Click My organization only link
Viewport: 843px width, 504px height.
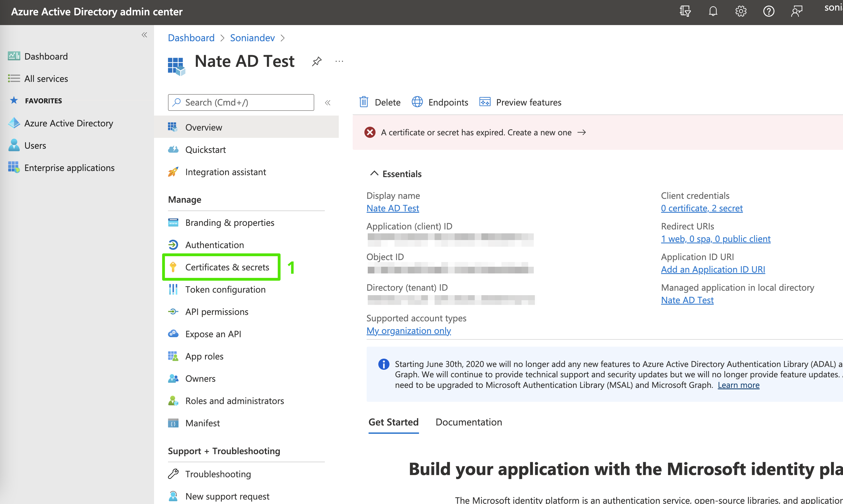[x=409, y=331]
